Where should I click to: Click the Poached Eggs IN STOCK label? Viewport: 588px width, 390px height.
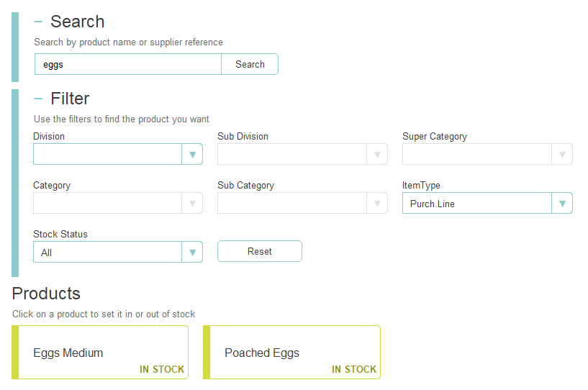[354, 369]
